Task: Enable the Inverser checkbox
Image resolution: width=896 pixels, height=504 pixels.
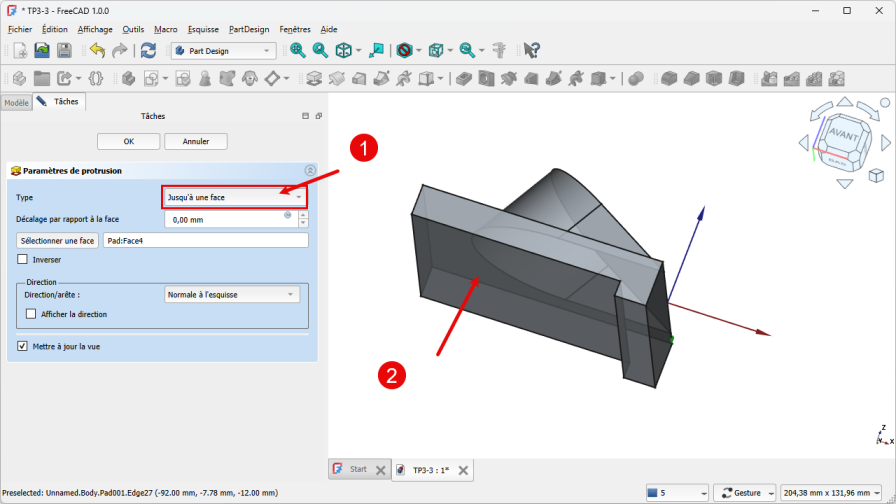Action: [x=23, y=260]
